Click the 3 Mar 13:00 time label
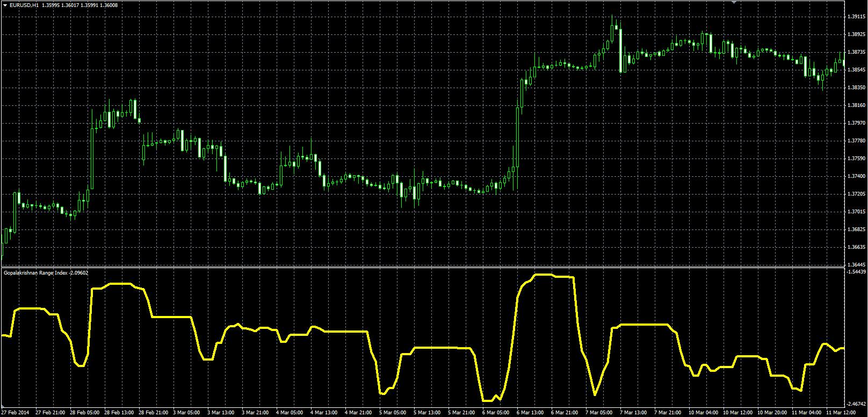The image size is (868, 417). pyautogui.click(x=221, y=413)
